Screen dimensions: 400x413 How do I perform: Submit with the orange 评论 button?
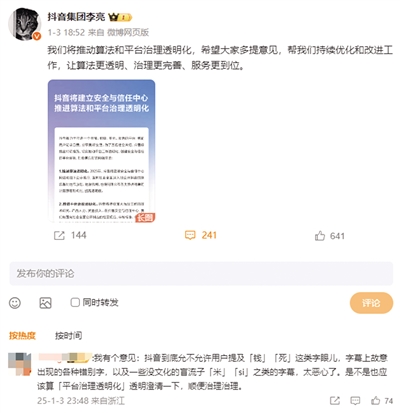click(x=371, y=303)
